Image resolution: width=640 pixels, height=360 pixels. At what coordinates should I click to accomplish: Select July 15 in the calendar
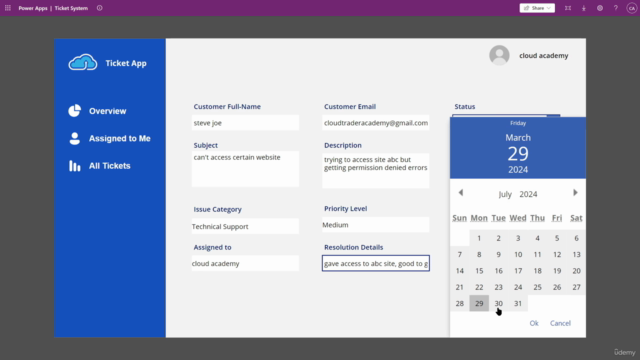(479, 271)
